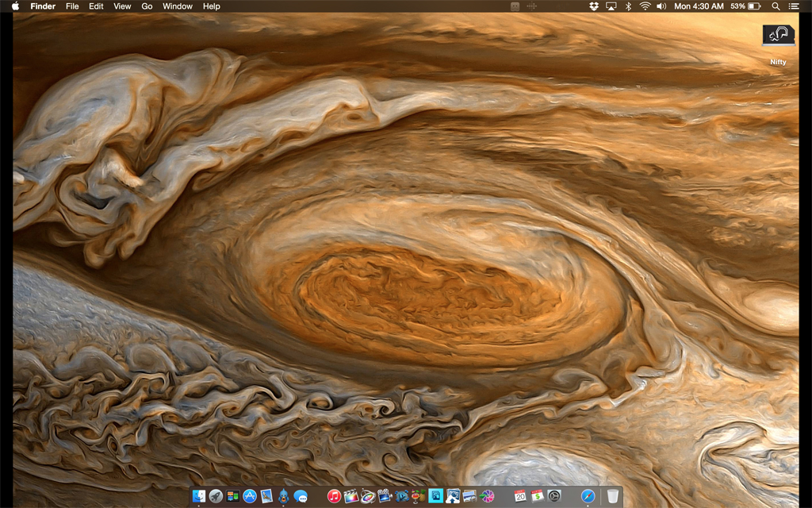Open AirPlay display menu bar icon
The height and width of the screenshot is (508, 812).
tap(611, 6)
